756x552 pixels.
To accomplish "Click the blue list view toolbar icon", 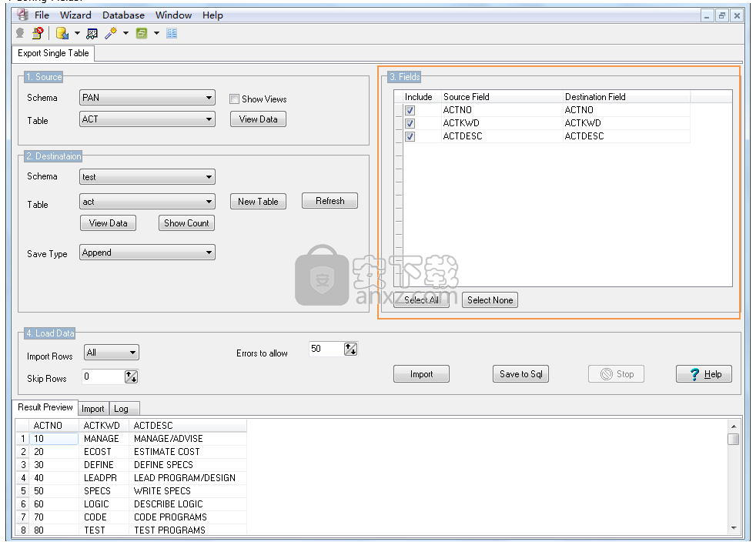I will tap(172, 33).
